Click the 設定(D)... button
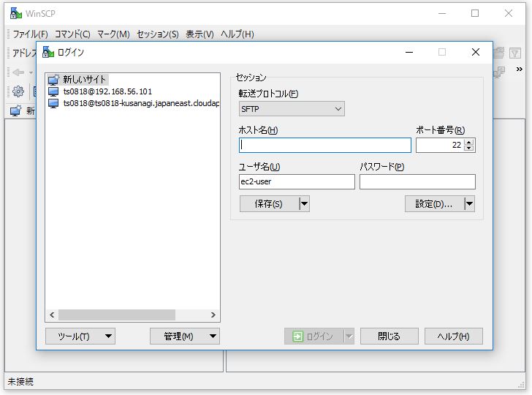 click(434, 204)
